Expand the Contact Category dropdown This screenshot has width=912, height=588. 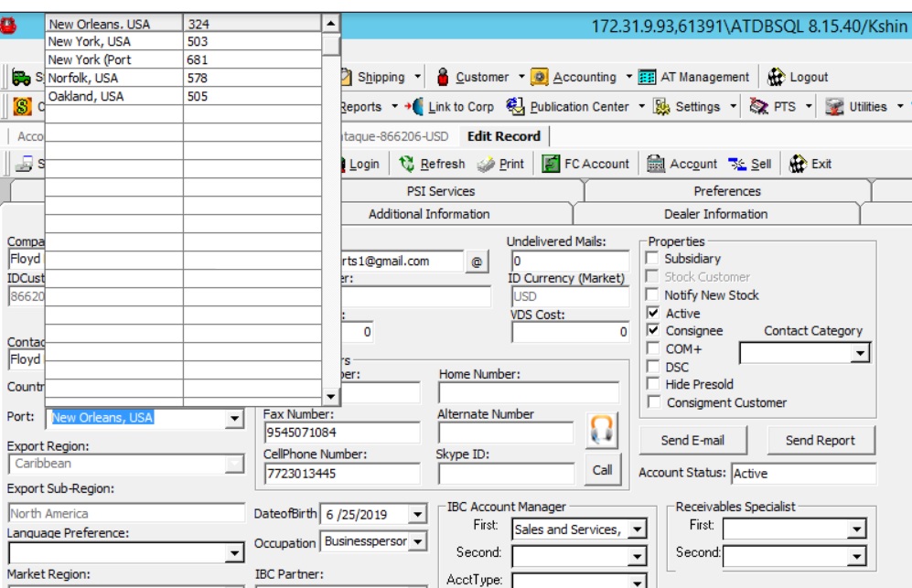860,353
